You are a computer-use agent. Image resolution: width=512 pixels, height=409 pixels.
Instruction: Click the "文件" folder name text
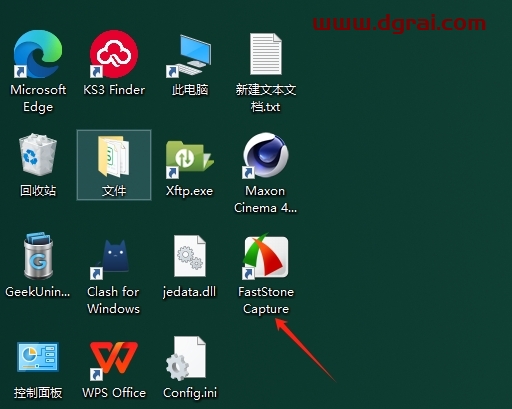(x=114, y=191)
